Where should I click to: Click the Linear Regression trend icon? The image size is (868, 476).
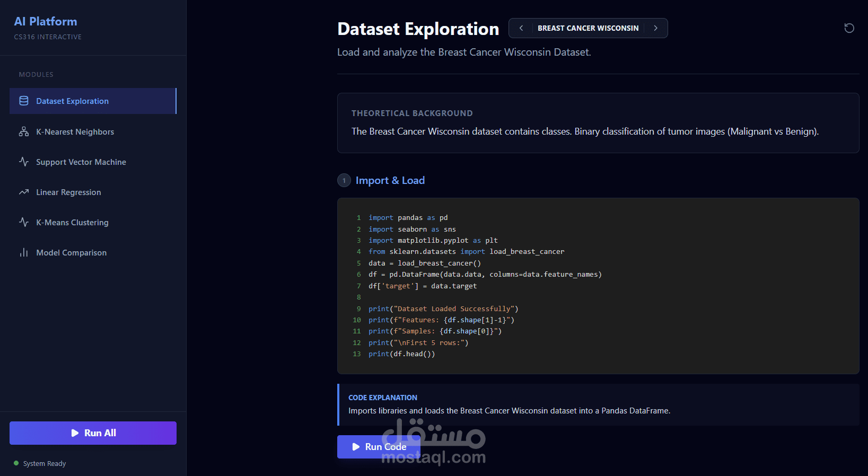[24, 192]
